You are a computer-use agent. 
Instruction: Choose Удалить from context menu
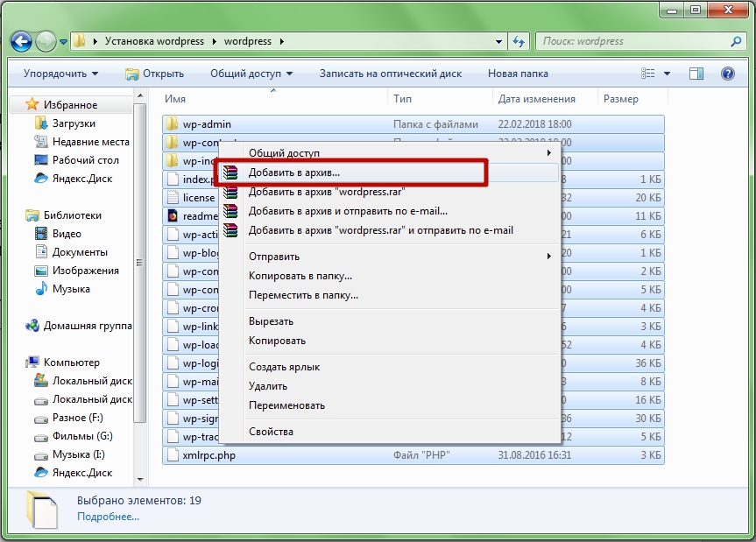tap(389, 386)
